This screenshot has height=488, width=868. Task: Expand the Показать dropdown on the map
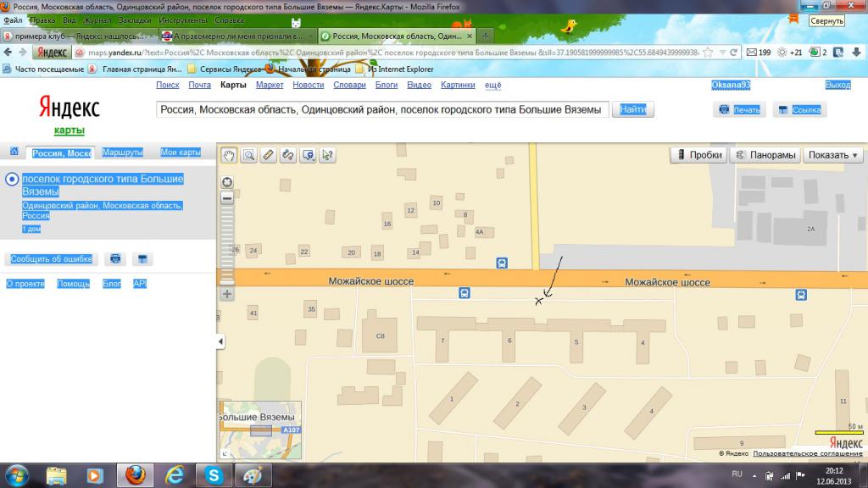[832, 155]
